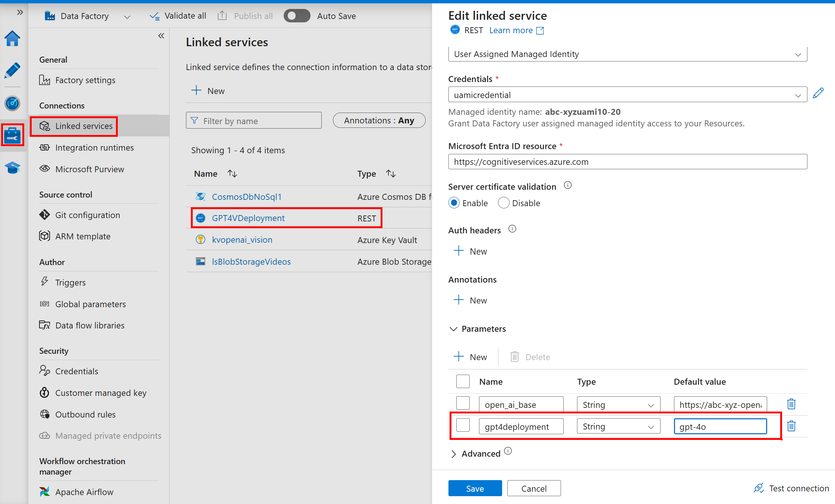Click the kvopenai_vision key vault icon
Image resolution: width=835 pixels, height=504 pixels.
(201, 240)
